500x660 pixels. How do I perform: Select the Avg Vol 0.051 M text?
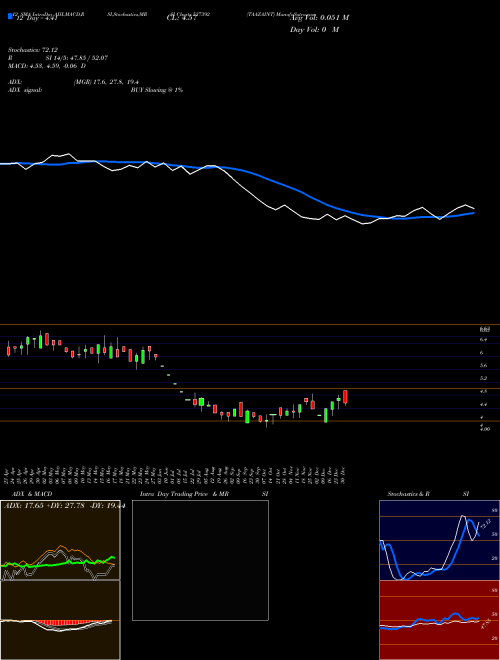point(320,18)
